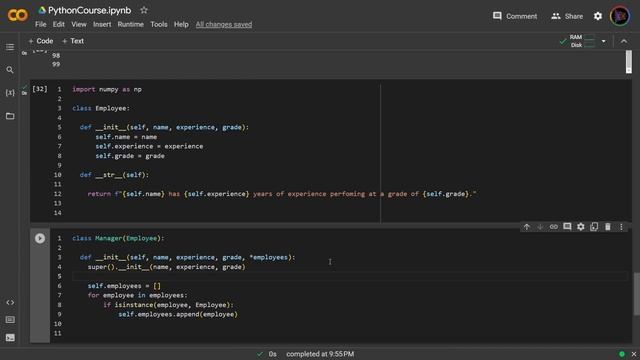Open more cell actions menu

[621, 227]
